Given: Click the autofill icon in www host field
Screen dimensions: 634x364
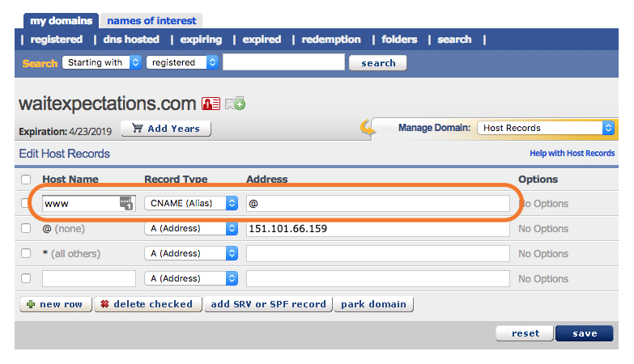Looking at the screenshot, I should (x=126, y=203).
